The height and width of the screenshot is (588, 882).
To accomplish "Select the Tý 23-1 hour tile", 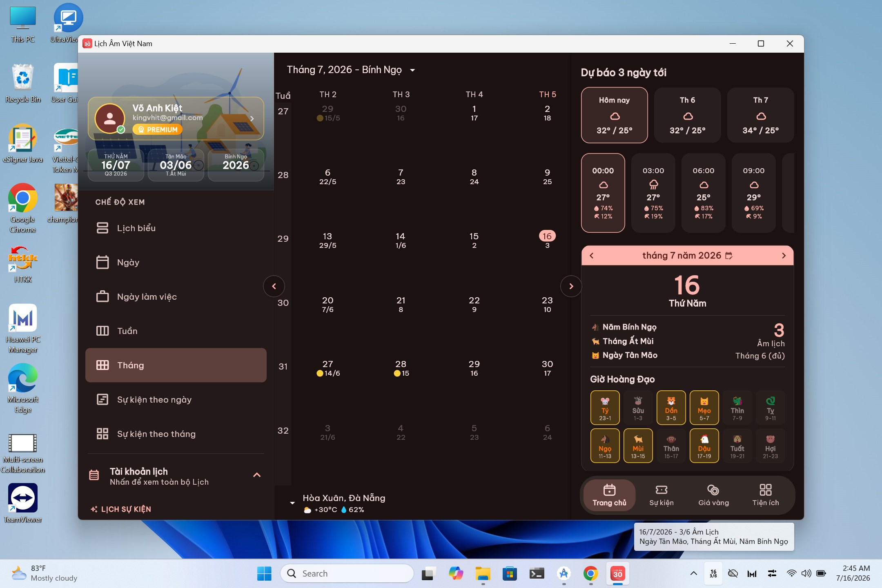I will pos(605,408).
